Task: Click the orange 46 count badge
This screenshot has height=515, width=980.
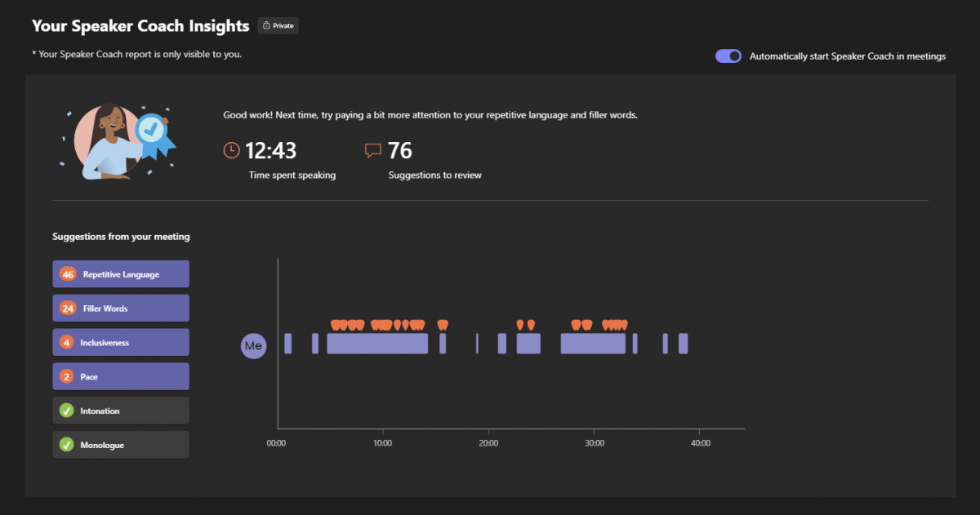Action: pos(68,274)
